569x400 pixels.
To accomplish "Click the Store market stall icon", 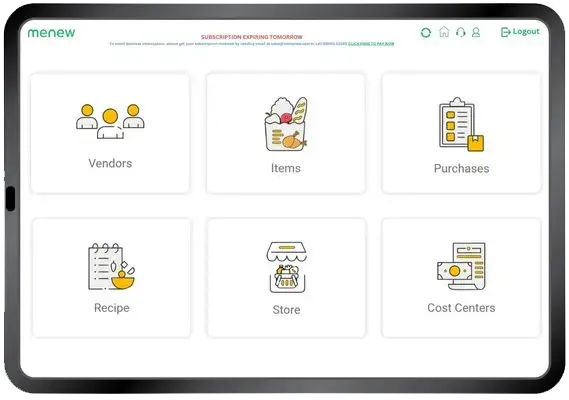I will click(x=287, y=267).
